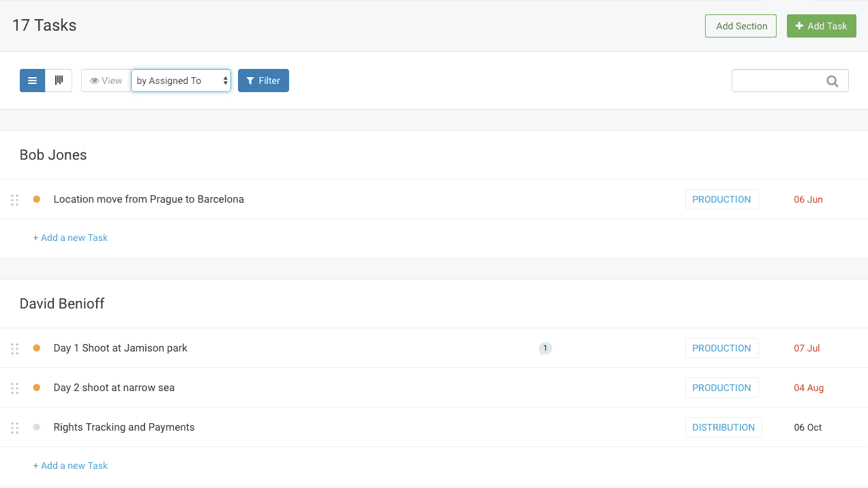This screenshot has width=868, height=488.
Task: Select the DISTRIBUTION tag on Rights Tracking
Action: coord(723,427)
